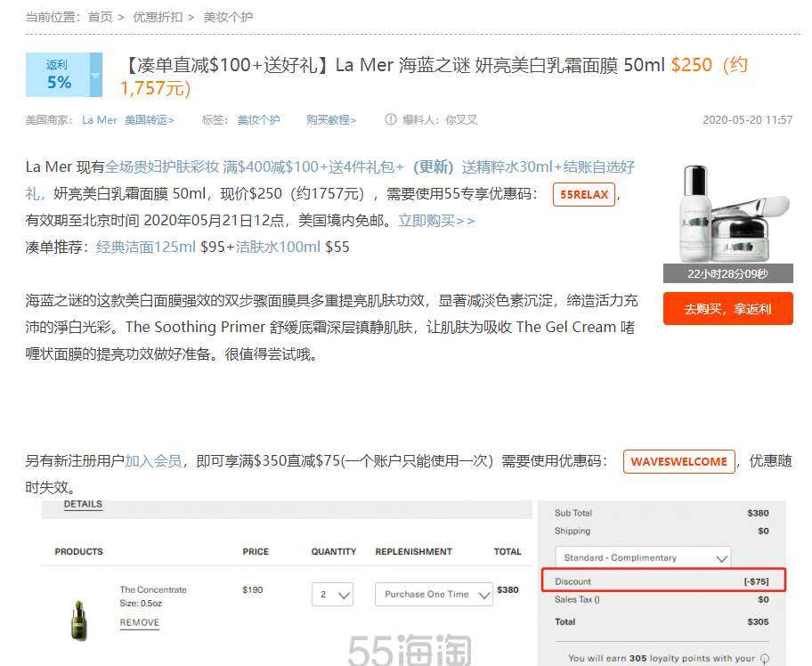Click The Concentrate product name
Image resolution: width=812 pixels, height=666 pixels.
(x=153, y=589)
